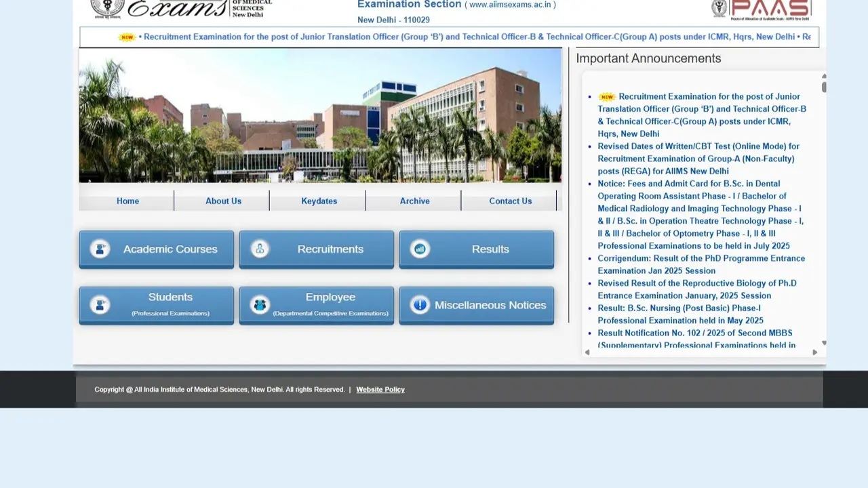Click the NEW badge in Important Announcements list
The image size is (868, 488).
[607, 96]
